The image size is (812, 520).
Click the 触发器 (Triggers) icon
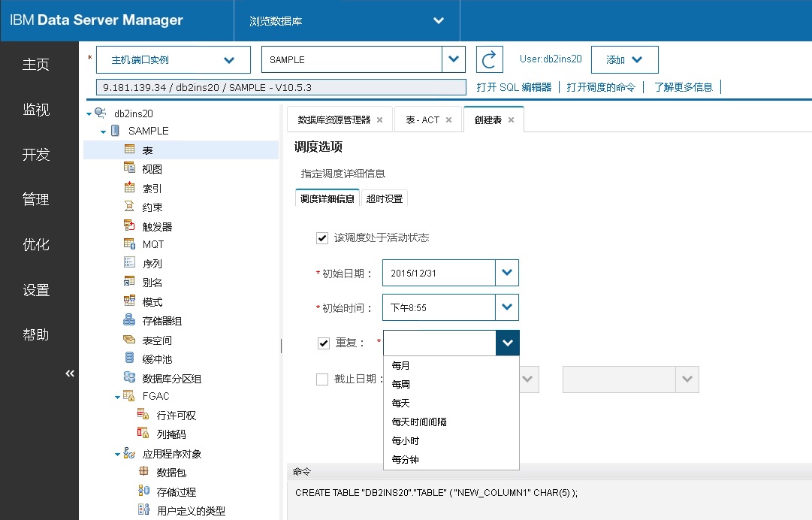(x=129, y=225)
